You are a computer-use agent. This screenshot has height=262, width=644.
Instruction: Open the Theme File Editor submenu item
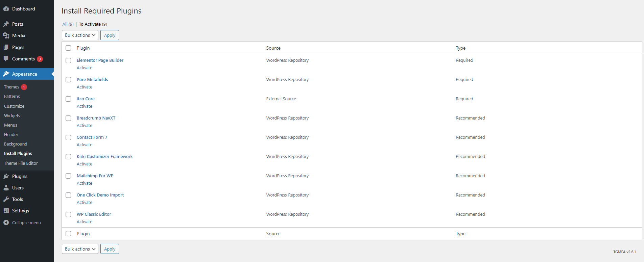click(x=21, y=163)
